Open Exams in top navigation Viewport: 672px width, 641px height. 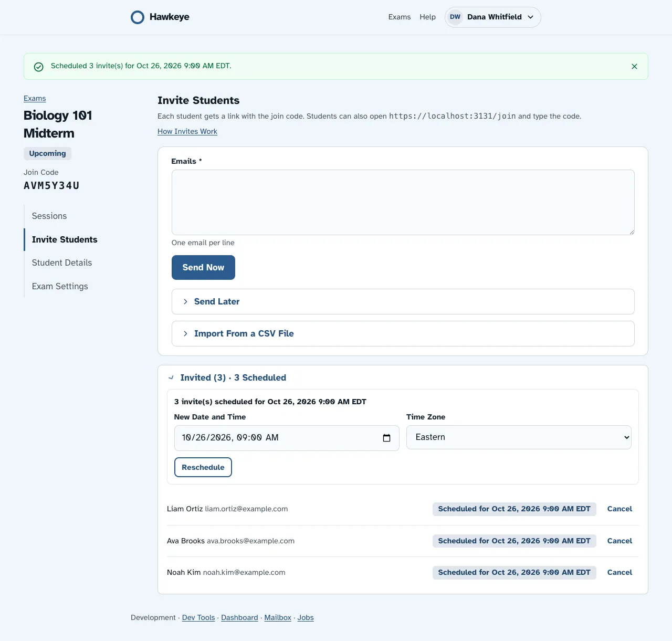[x=400, y=17]
